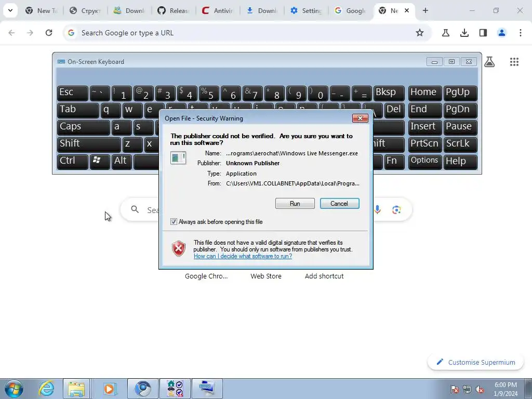Image resolution: width=532 pixels, height=399 pixels.
Task: Click Cancel in the Security Warning dialog
Action: click(339, 204)
